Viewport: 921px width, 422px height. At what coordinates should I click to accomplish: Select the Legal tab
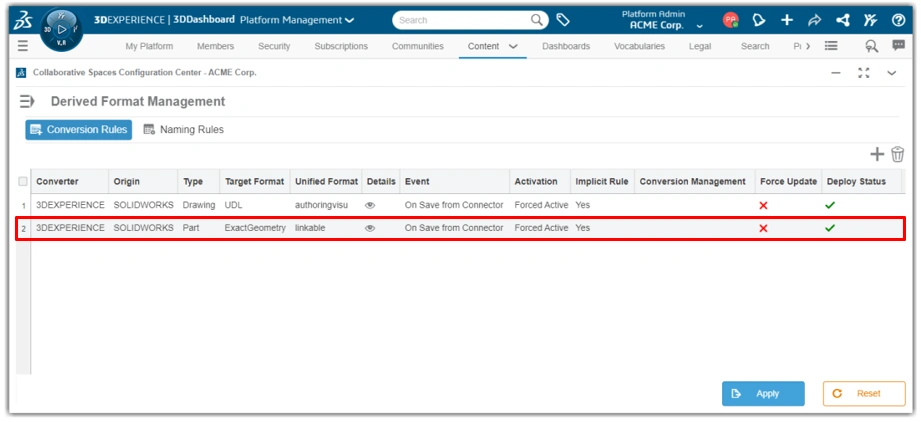click(700, 46)
